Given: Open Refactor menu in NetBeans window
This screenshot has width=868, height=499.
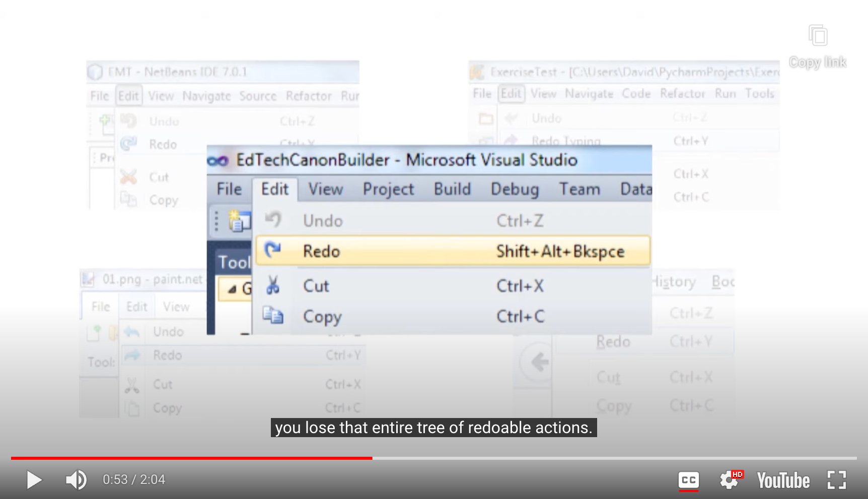Looking at the screenshot, I should pyautogui.click(x=309, y=96).
